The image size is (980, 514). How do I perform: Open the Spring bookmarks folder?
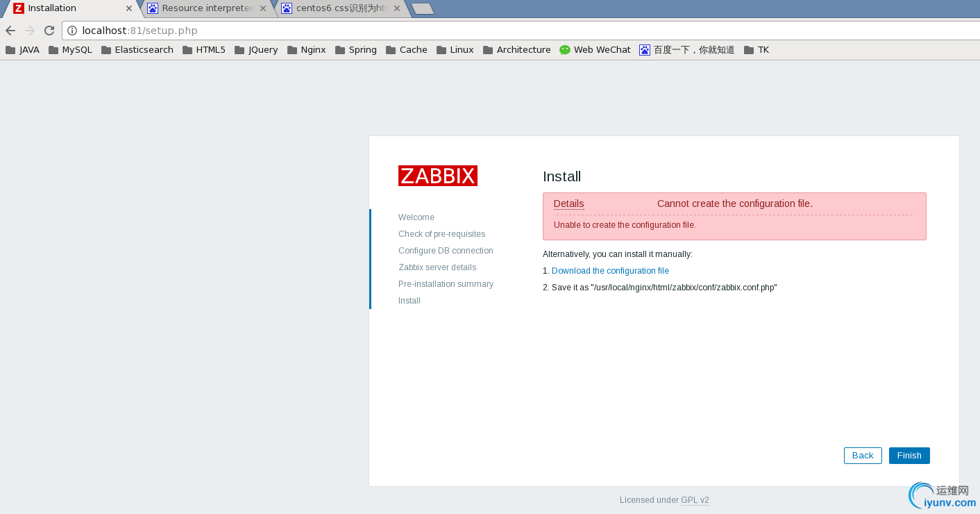[356, 50]
